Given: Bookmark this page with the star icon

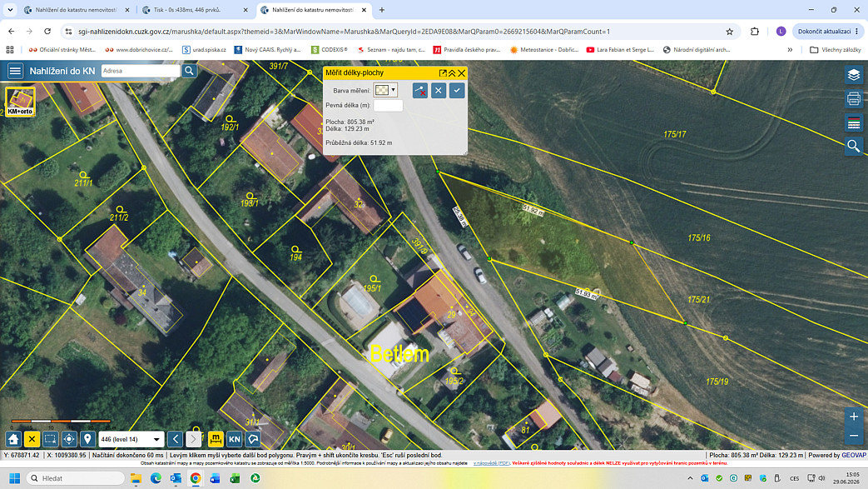Looking at the screenshot, I should 730,32.
